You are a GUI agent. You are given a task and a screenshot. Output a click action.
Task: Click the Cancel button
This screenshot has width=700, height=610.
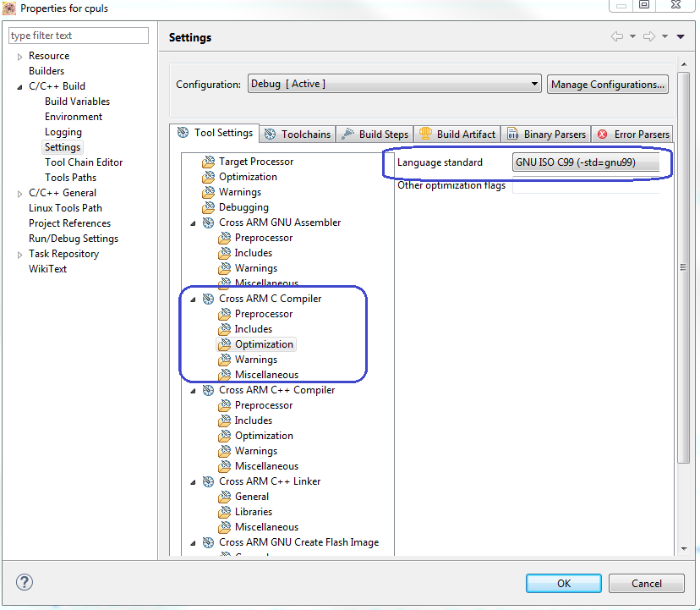point(647,583)
